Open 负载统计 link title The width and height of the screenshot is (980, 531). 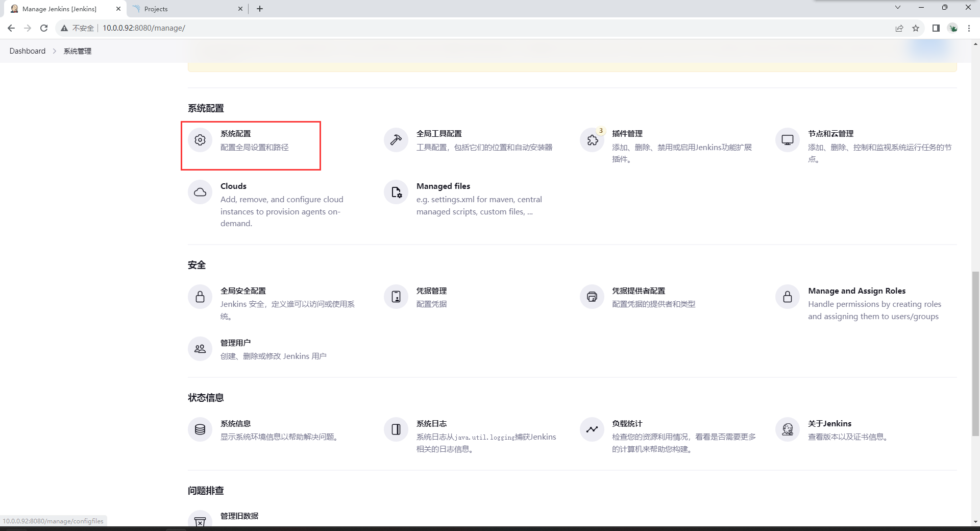tap(627, 424)
